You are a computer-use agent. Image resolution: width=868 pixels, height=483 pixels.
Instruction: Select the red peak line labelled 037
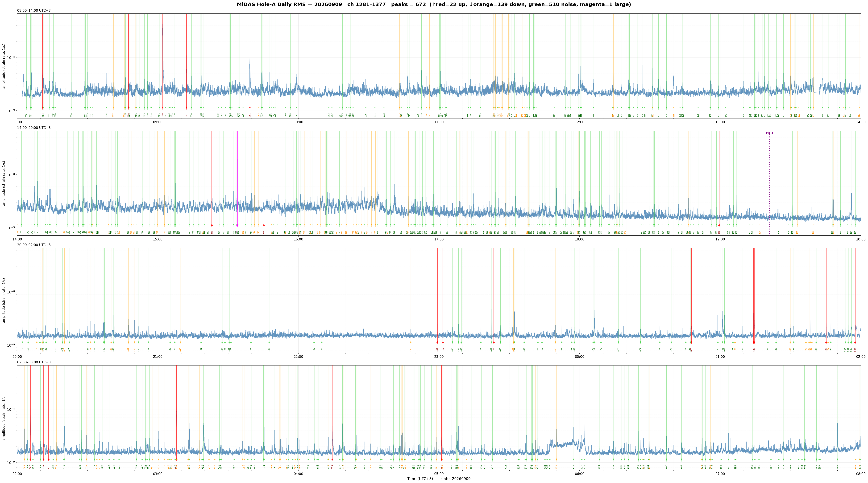click(x=187, y=61)
